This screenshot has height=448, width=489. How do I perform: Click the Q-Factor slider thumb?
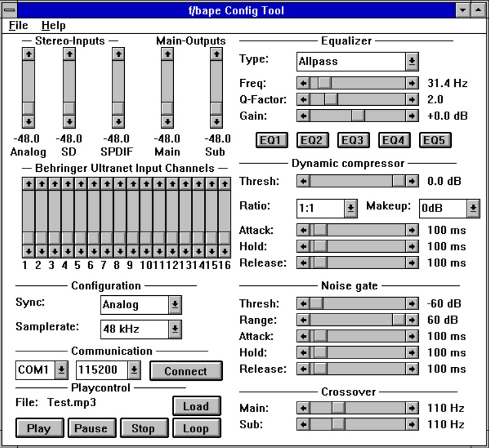click(331, 99)
